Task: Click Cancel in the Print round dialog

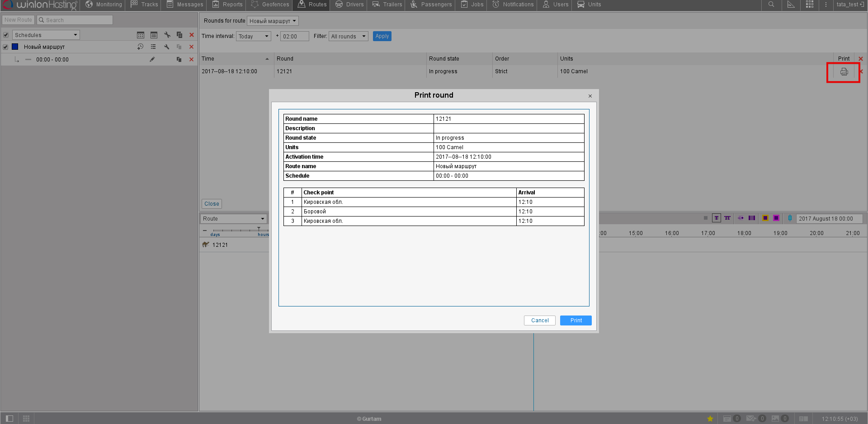Action: point(539,320)
